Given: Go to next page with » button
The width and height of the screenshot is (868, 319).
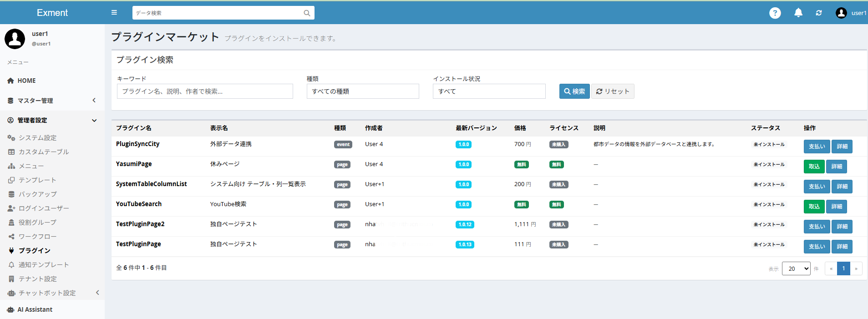Looking at the screenshot, I should pyautogui.click(x=856, y=268).
